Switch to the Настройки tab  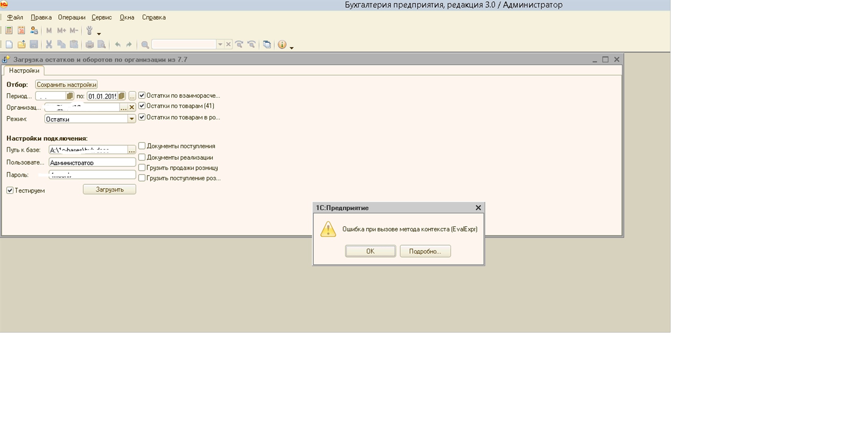coord(24,70)
